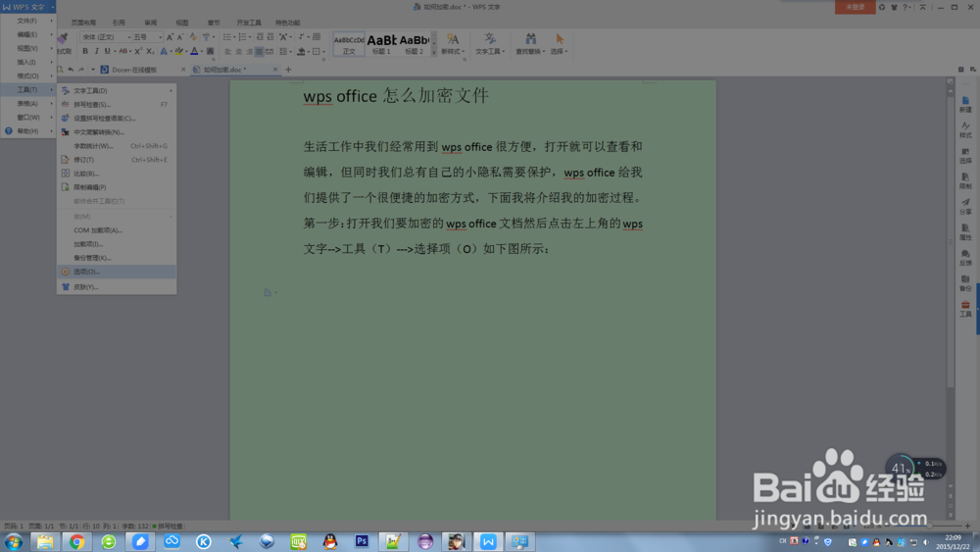Open the font size 五号 dropdown
Screen dimensions: 980x552
point(160,37)
